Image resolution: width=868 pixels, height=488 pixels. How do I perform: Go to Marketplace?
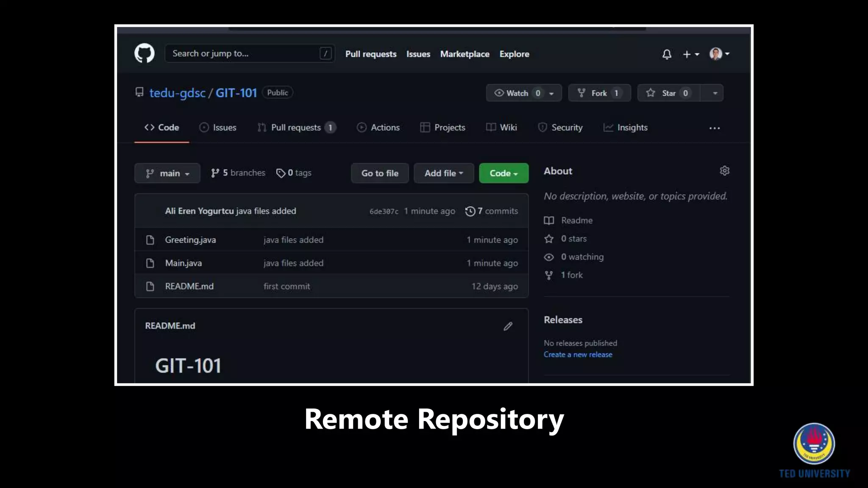coord(465,54)
